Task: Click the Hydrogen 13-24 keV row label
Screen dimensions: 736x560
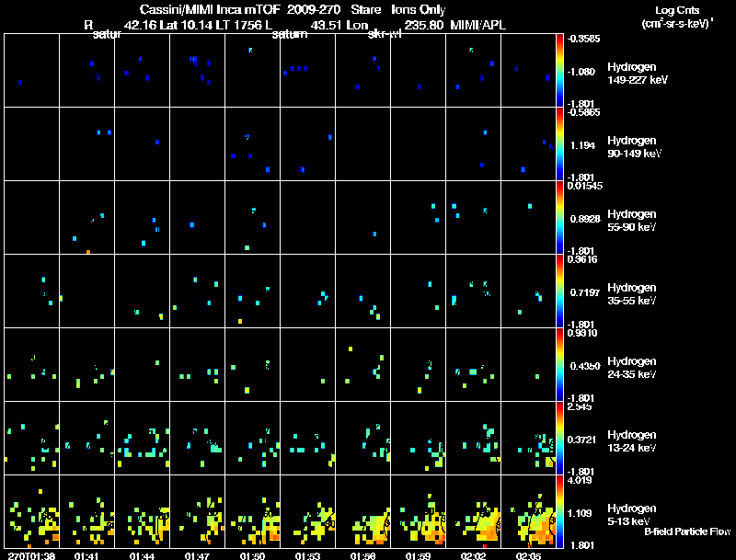Action: pyautogui.click(x=632, y=441)
